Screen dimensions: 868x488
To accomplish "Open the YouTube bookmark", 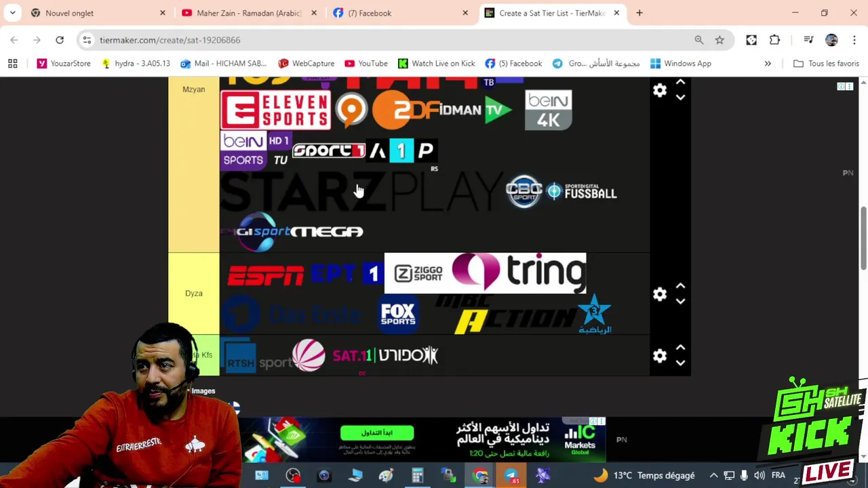I will (x=366, y=63).
